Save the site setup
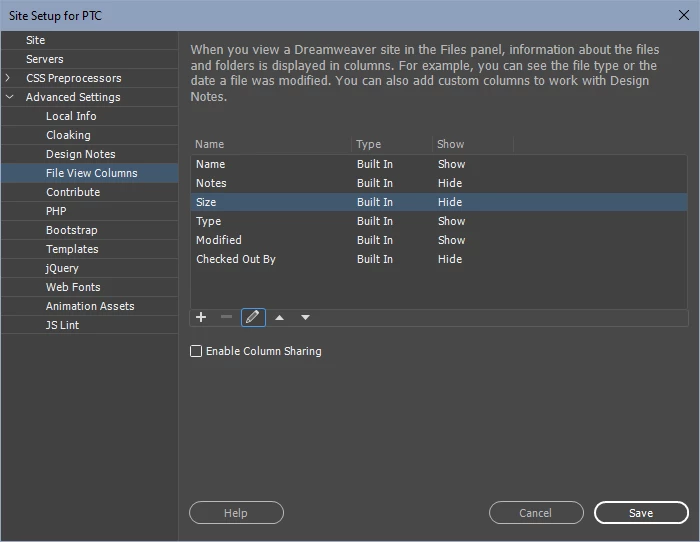The height and width of the screenshot is (542, 700). [641, 513]
